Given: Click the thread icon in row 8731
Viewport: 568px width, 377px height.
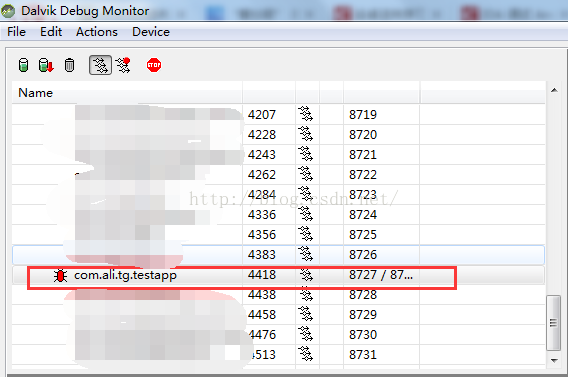Looking at the screenshot, I should pyautogui.click(x=306, y=354).
